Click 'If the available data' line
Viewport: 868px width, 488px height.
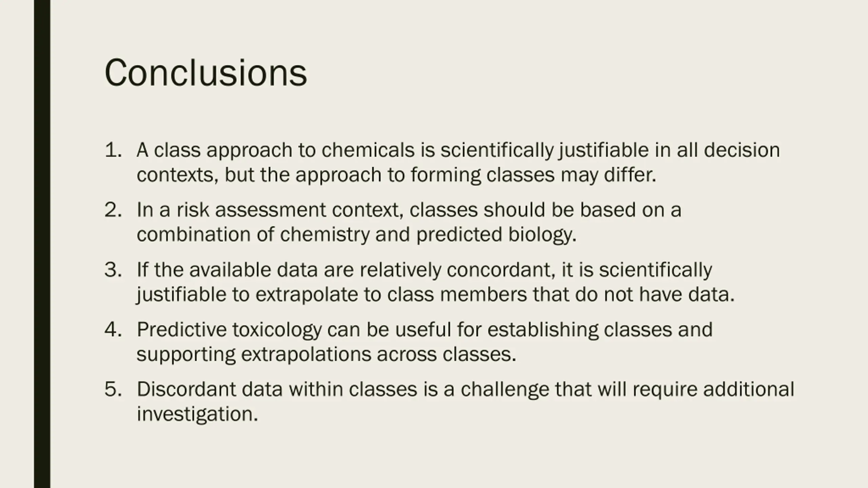[x=424, y=270]
